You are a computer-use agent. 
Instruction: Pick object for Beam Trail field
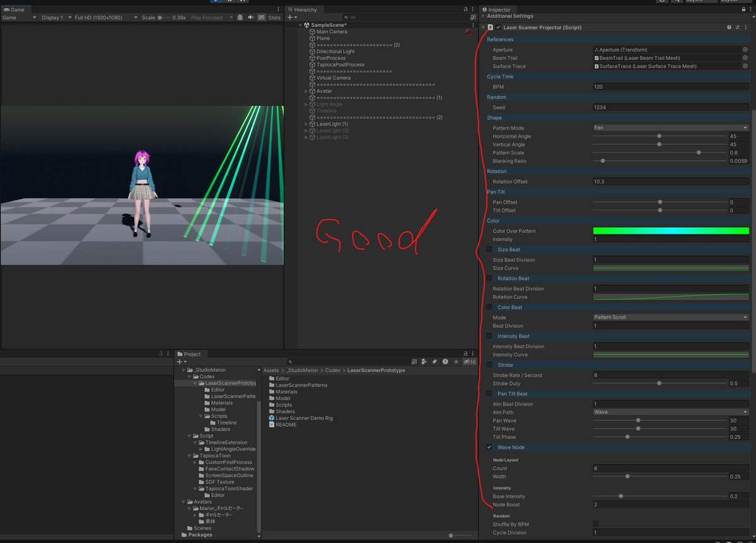(x=745, y=58)
